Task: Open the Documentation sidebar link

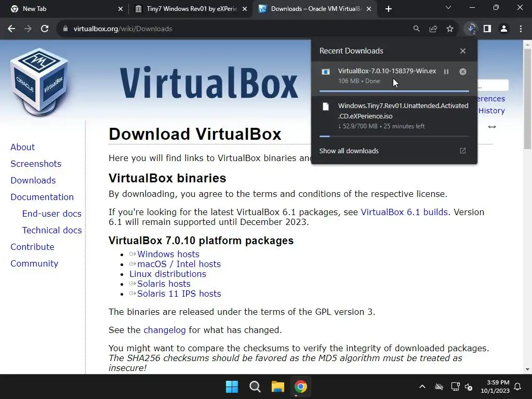Action: pos(42,197)
